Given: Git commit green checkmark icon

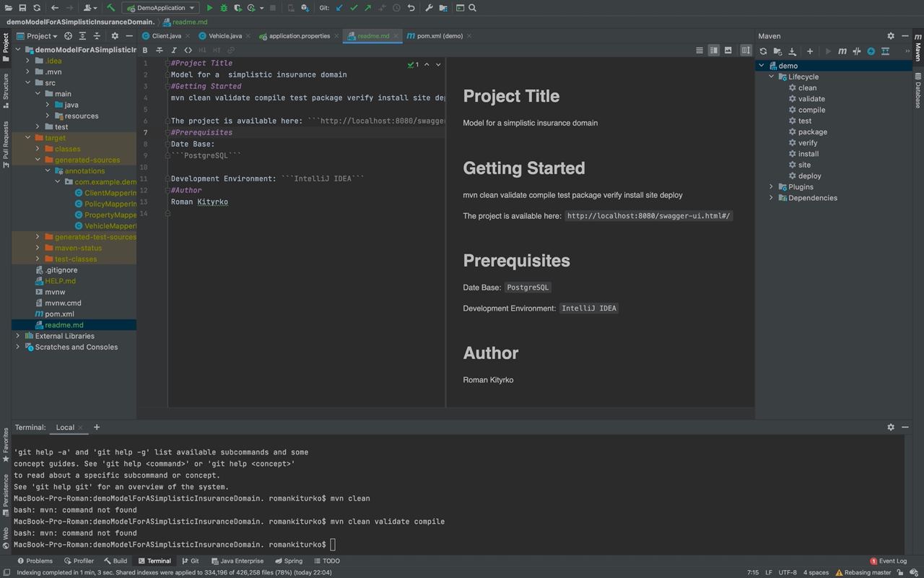Looking at the screenshot, I should coord(354,8).
